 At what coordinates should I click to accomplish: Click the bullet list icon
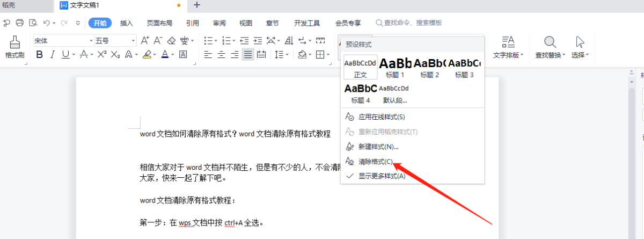[x=208, y=40]
